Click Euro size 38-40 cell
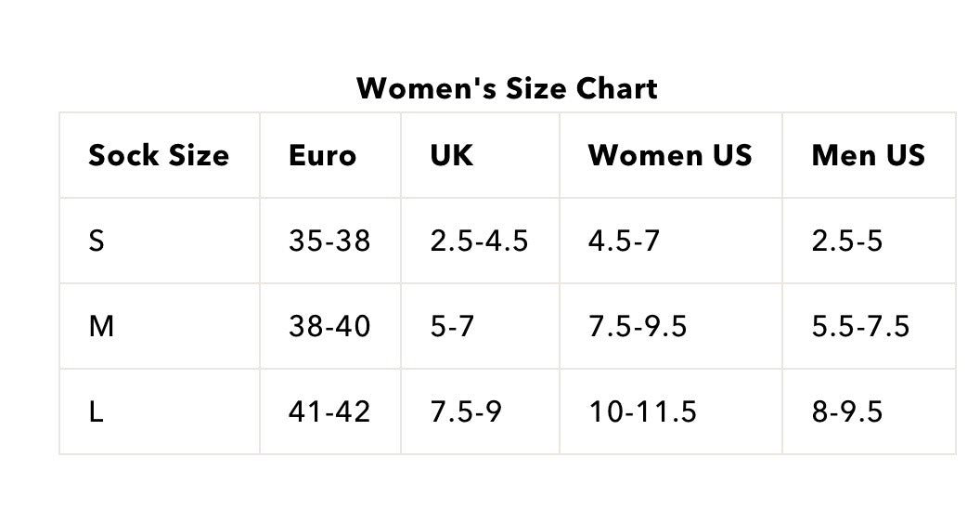980x509 pixels. [329, 327]
